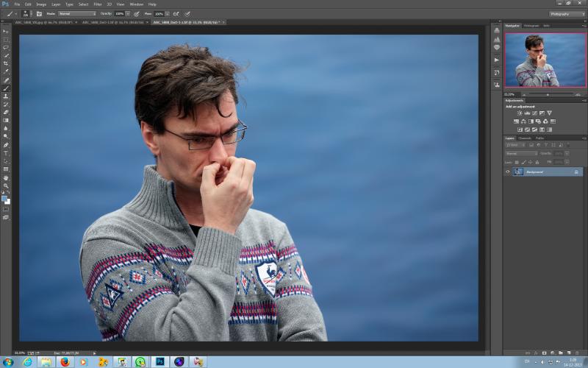Click the foreground color swatch

pos(4,198)
